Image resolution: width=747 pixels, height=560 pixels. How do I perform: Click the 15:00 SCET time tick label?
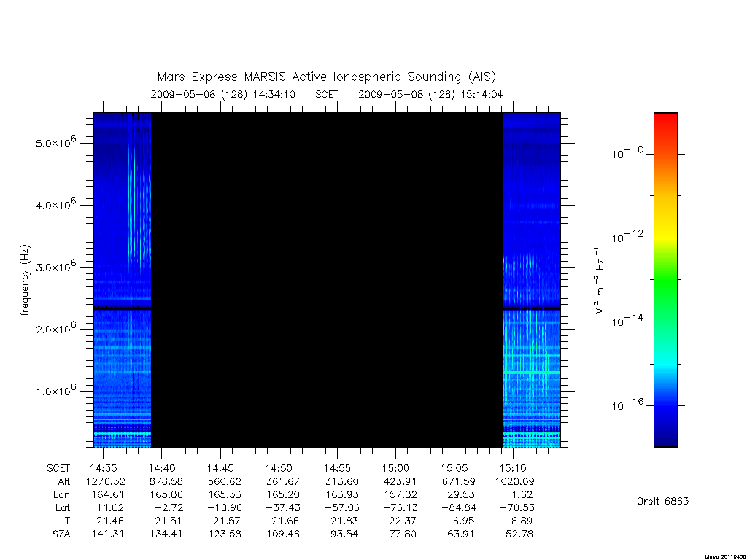395,468
